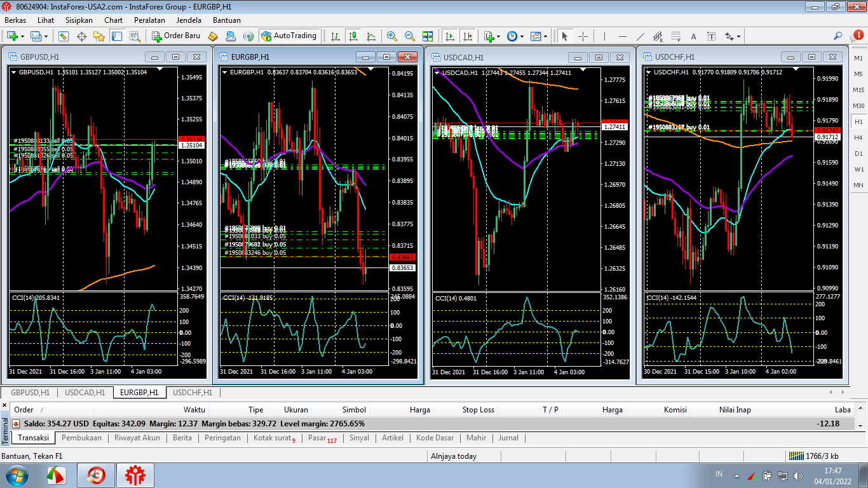Show the Market Watch panel
This screenshot has width=868, height=488.
(x=64, y=36)
